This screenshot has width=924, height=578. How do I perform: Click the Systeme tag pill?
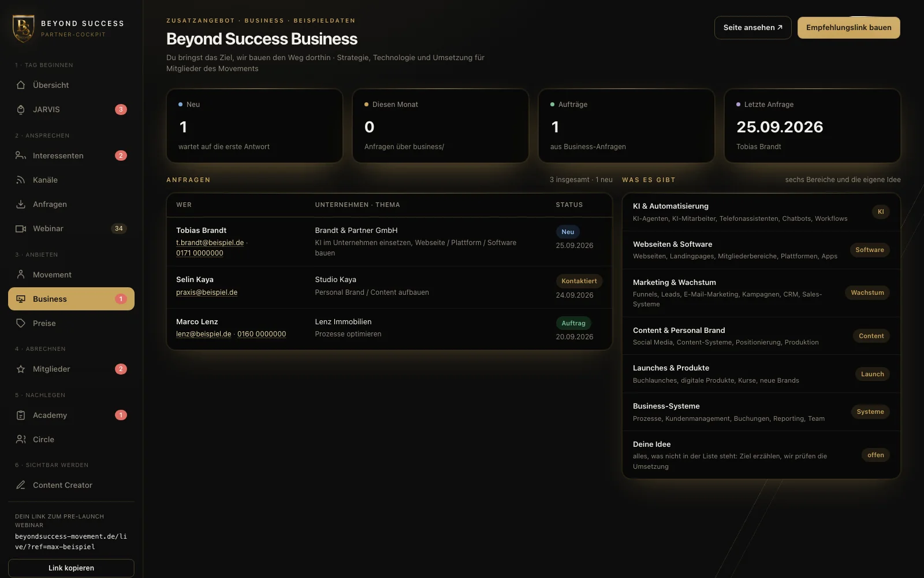coord(870,412)
